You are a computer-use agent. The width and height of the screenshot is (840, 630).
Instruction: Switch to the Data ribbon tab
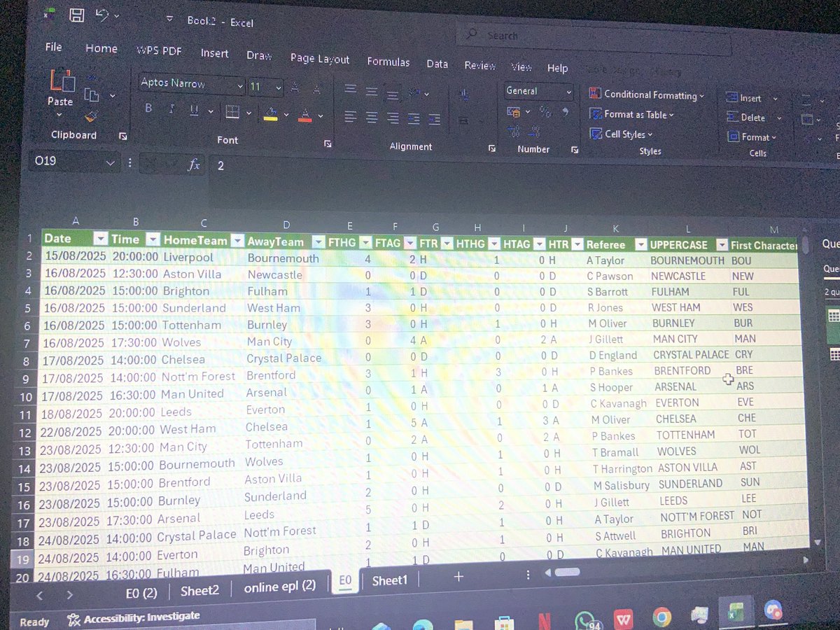437,64
